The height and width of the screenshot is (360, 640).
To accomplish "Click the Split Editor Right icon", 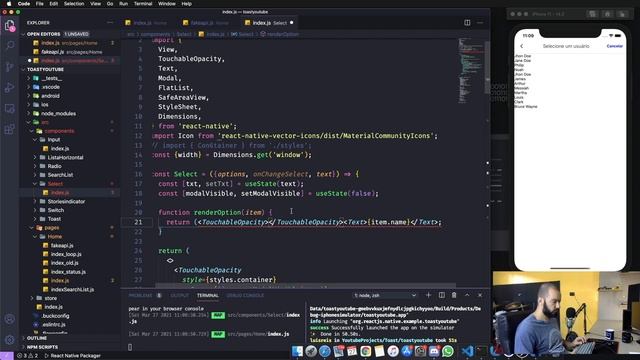I will pos(467,23).
